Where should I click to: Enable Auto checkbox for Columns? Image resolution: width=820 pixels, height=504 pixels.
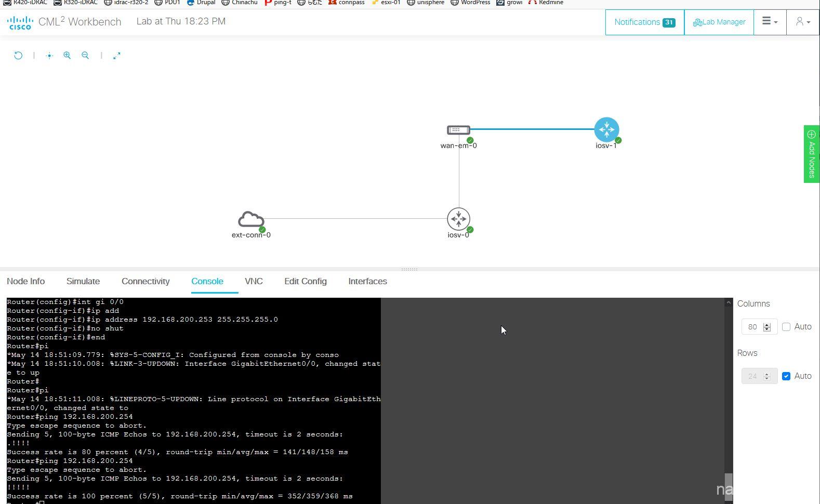pos(786,327)
